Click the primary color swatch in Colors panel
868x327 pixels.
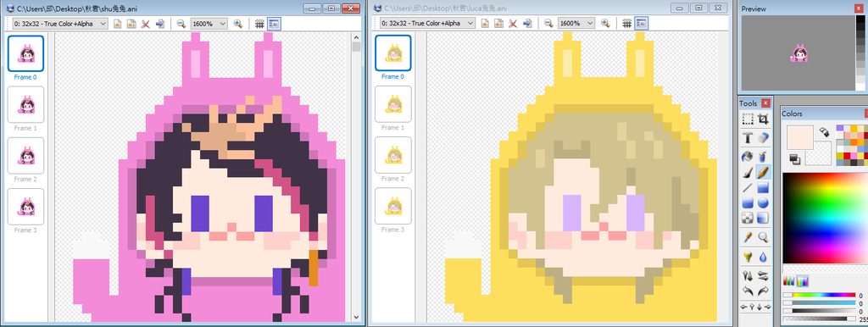800,137
